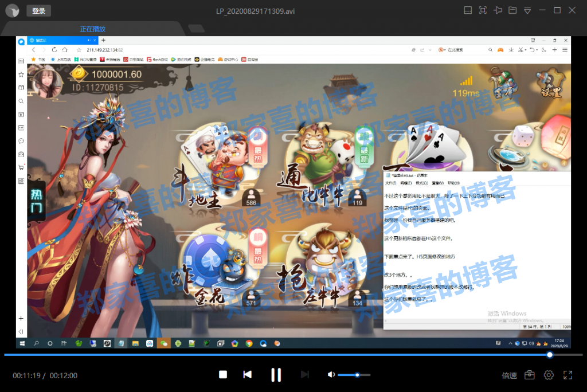Viewport: 587px width, 392px height.
Task: Click the 119ms signal indicator
Action: point(466,88)
